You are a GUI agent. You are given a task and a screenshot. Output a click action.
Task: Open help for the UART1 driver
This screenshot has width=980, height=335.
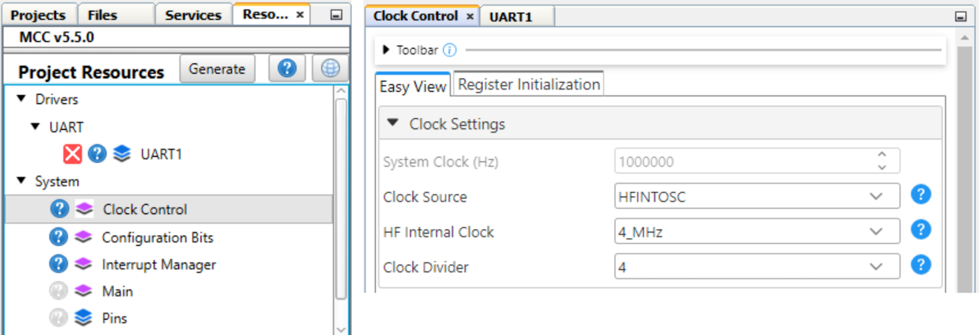coord(97,154)
